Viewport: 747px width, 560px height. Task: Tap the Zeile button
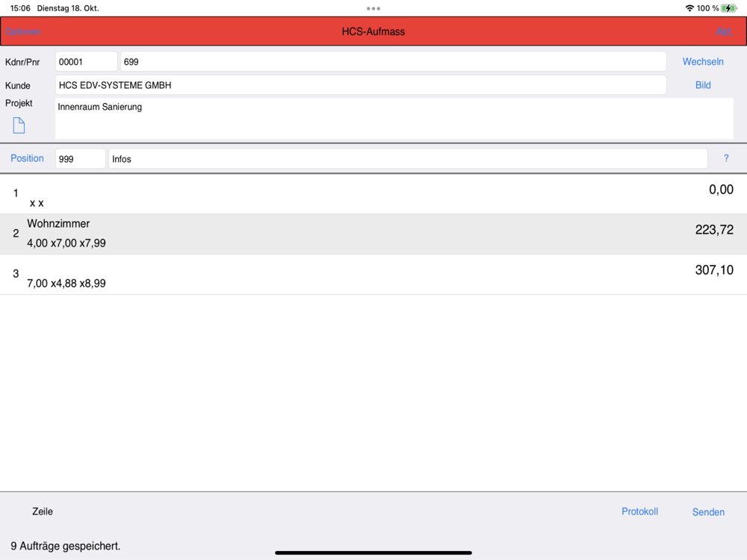(x=43, y=511)
